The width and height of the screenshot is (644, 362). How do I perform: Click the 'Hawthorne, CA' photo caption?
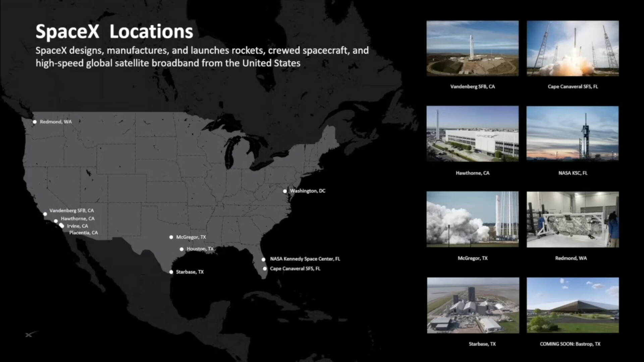click(x=473, y=173)
